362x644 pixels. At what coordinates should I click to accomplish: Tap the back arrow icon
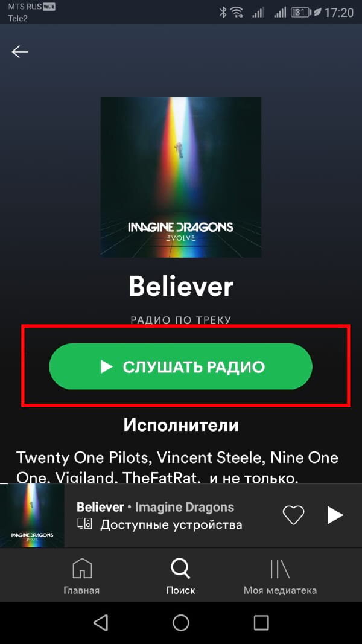pos(20,52)
